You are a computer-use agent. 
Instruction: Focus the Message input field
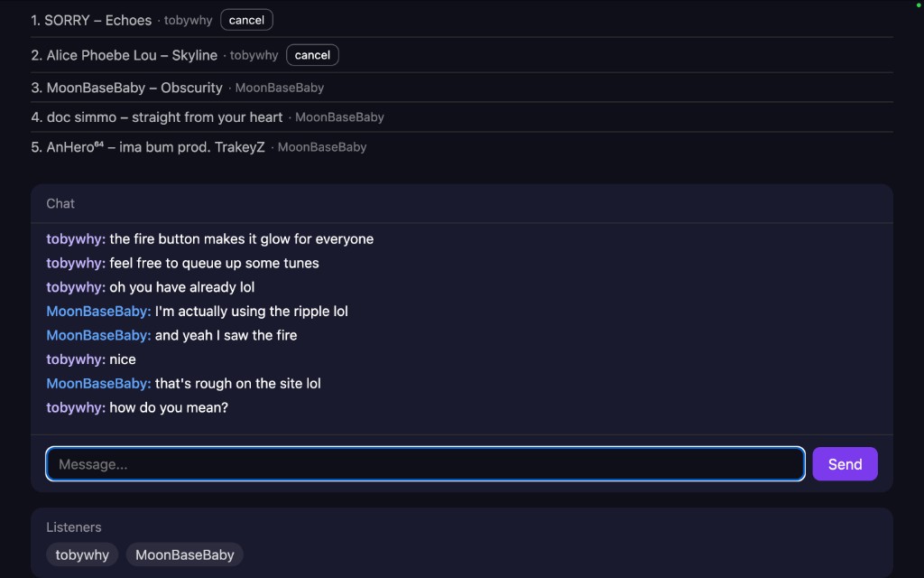pos(425,464)
